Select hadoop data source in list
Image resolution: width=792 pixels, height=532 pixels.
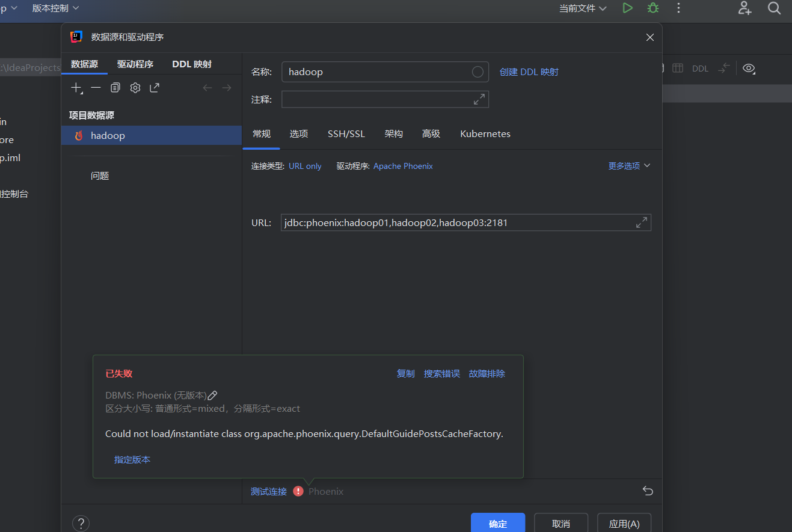tap(152, 135)
